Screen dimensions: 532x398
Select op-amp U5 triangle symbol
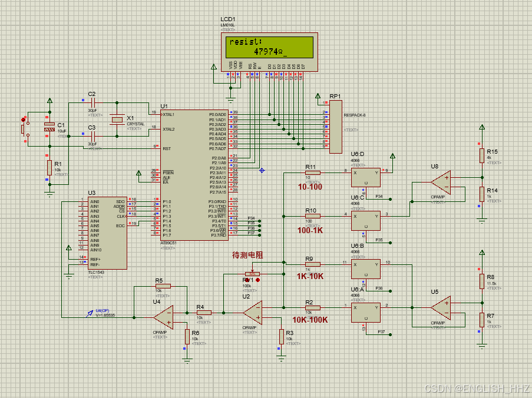[x=441, y=308]
